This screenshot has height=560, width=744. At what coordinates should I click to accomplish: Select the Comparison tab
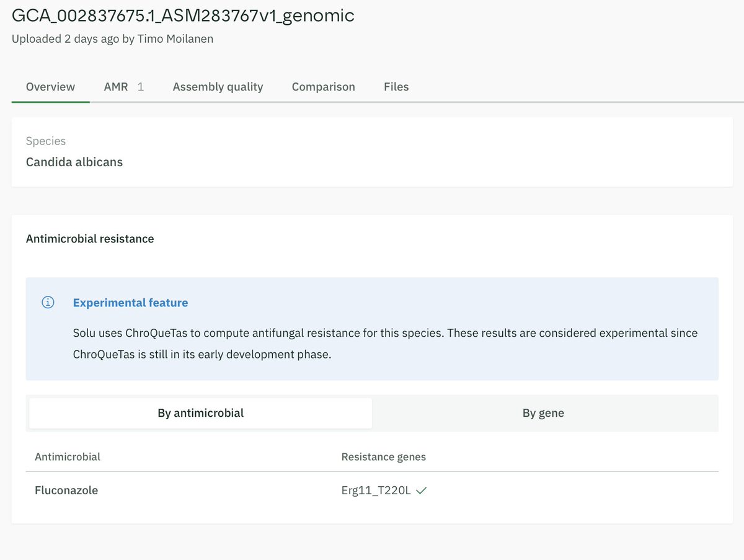click(323, 87)
